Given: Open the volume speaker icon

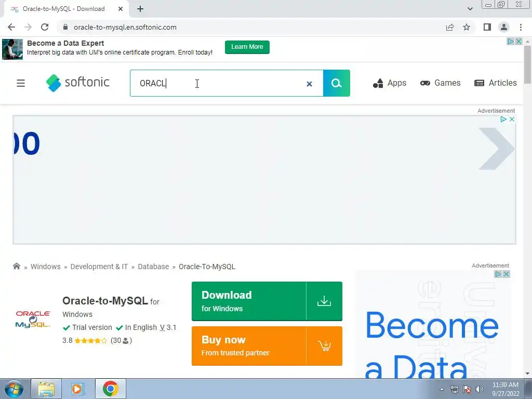Looking at the screenshot, I should tap(480, 389).
